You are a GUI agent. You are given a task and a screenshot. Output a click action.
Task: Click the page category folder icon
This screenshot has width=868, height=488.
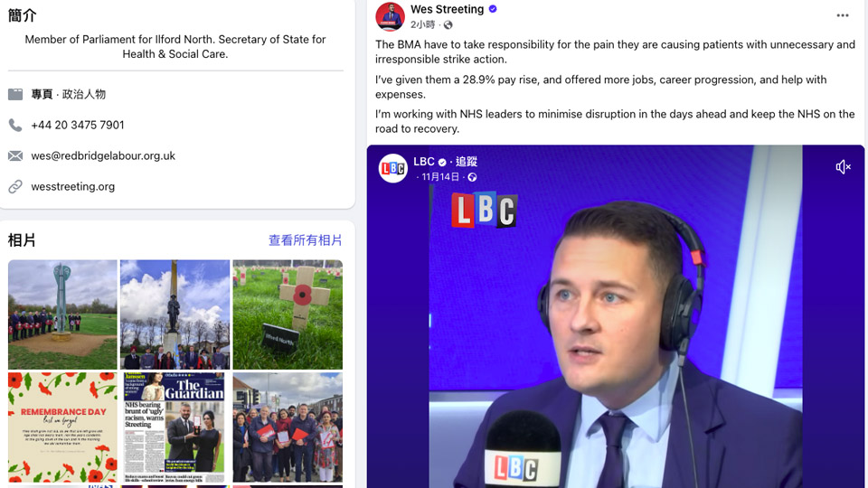click(15, 94)
